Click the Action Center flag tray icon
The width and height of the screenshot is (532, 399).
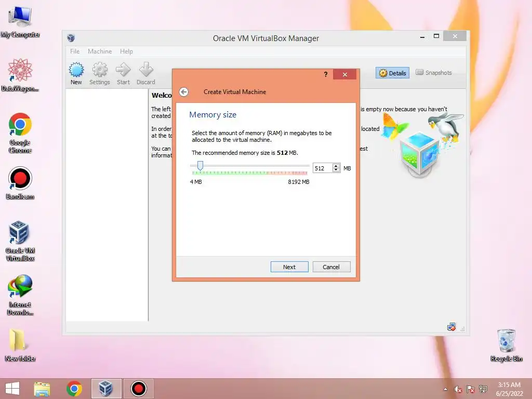pos(471,390)
